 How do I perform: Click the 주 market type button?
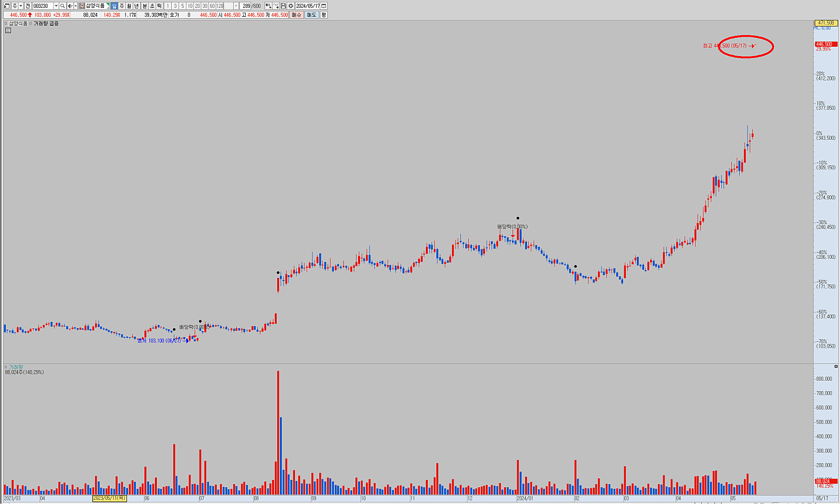pos(15,6)
